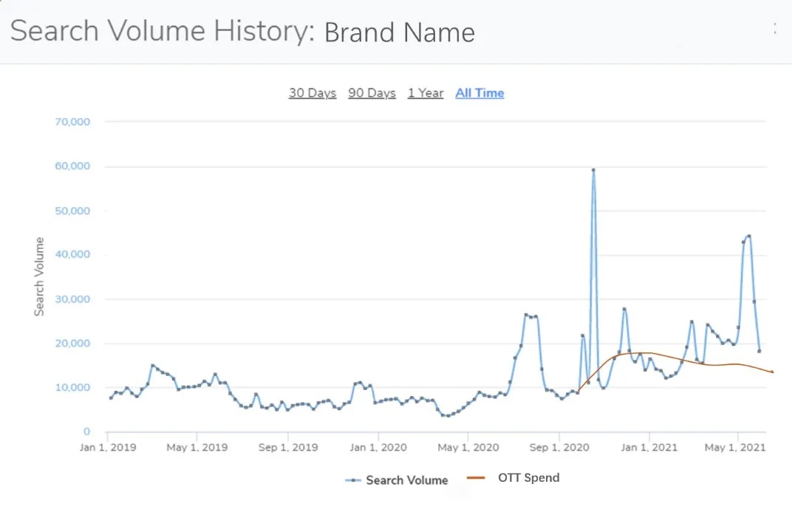The width and height of the screenshot is (792, 532).
Task: Show the 1 Year range
Action: [426, 93]
